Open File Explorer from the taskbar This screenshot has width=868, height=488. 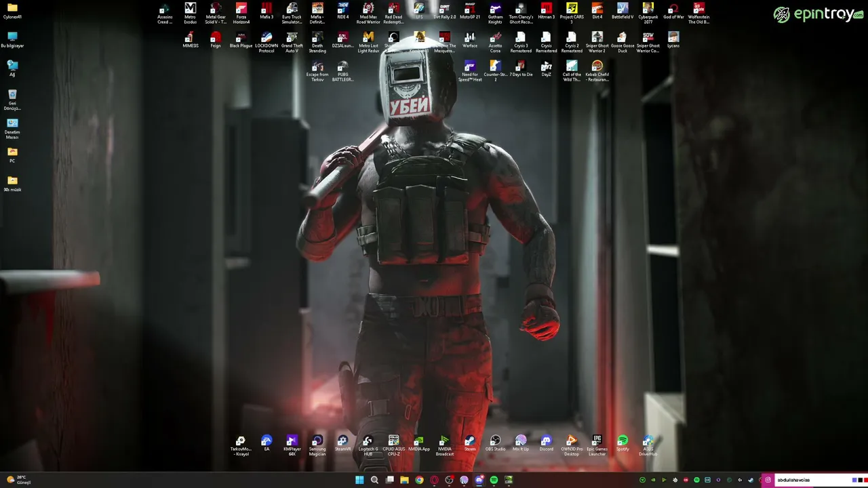[x=404, y=480]
